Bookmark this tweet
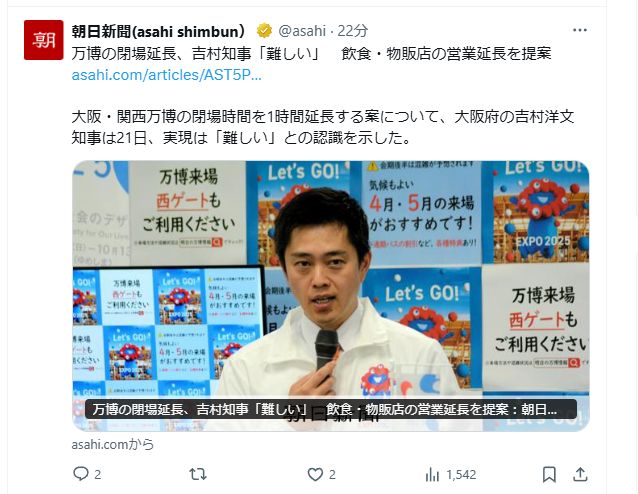Screen dimensions: 638x494 pyautogui.click(x=549, y=474)
